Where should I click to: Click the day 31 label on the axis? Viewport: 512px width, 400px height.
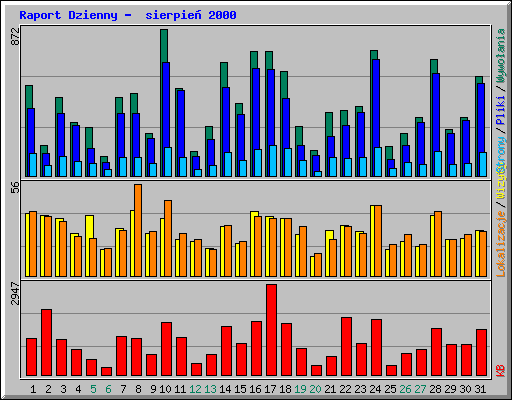click(x=480, y=389)
